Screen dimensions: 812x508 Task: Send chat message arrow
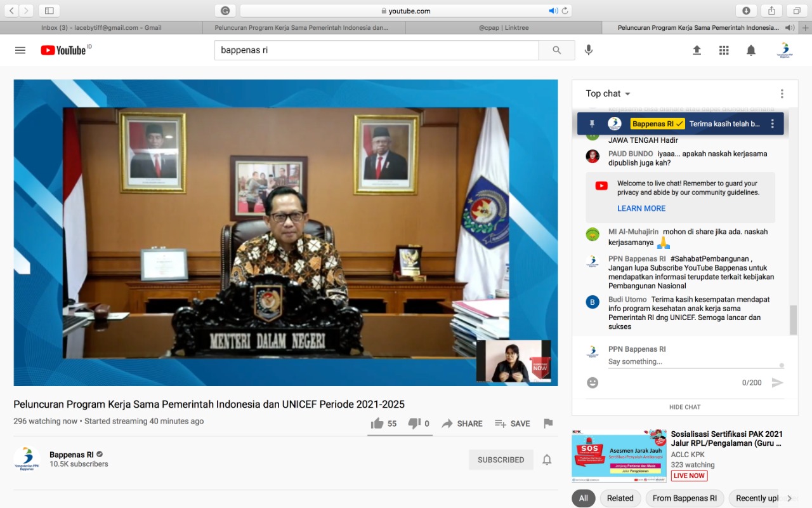tap(777, 383)
